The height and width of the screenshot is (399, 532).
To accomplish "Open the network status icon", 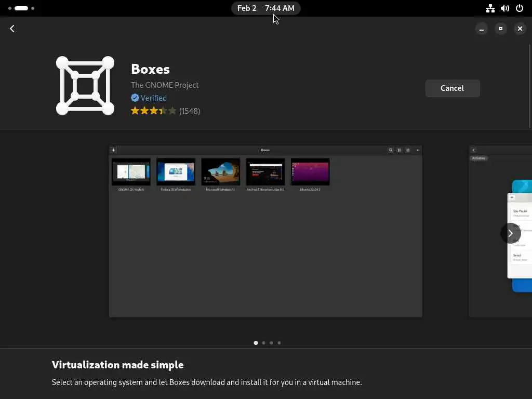I will (490, 8).
